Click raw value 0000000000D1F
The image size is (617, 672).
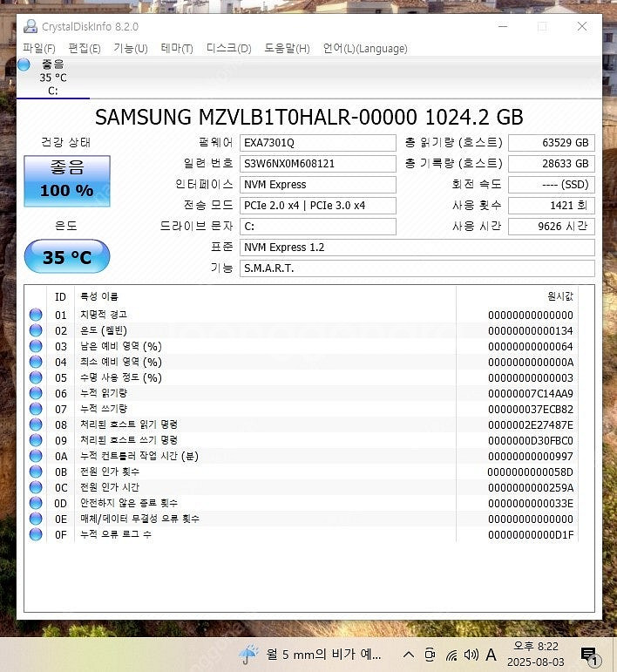(531, 535)
